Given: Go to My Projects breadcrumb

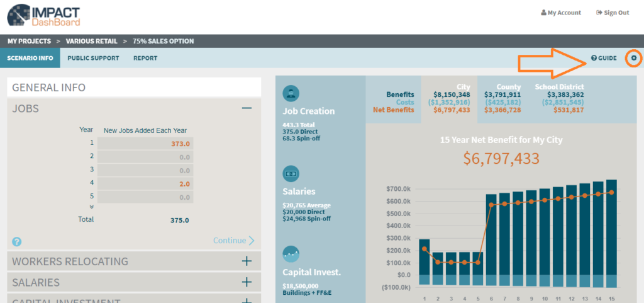Looking at the screenshot, I should click(29, 41).
